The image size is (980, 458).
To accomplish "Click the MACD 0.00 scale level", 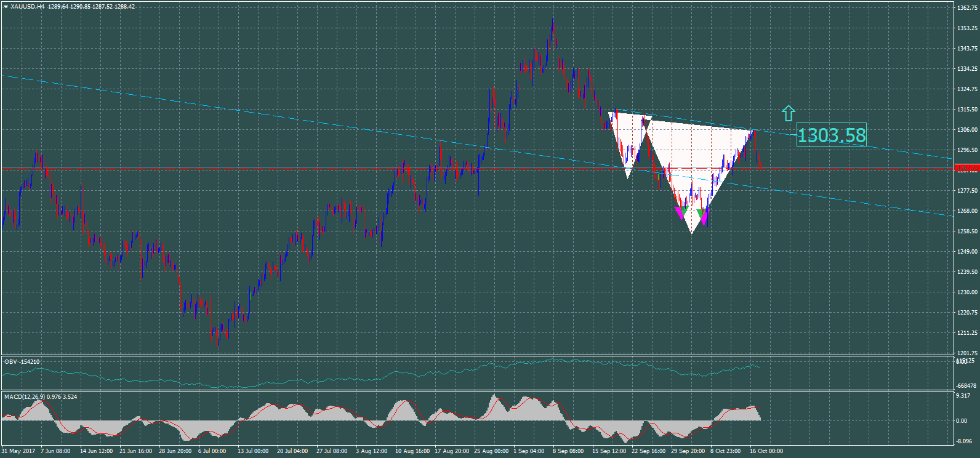I will click(x=961, y=421).
